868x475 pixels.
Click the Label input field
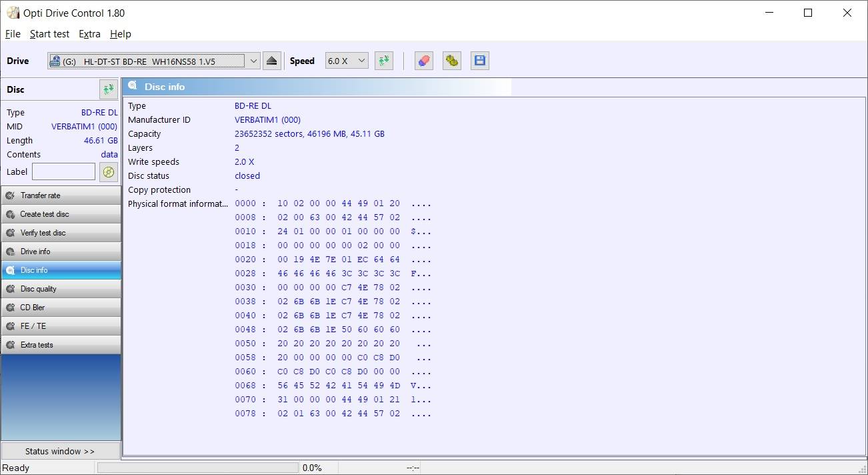[63, 172]
